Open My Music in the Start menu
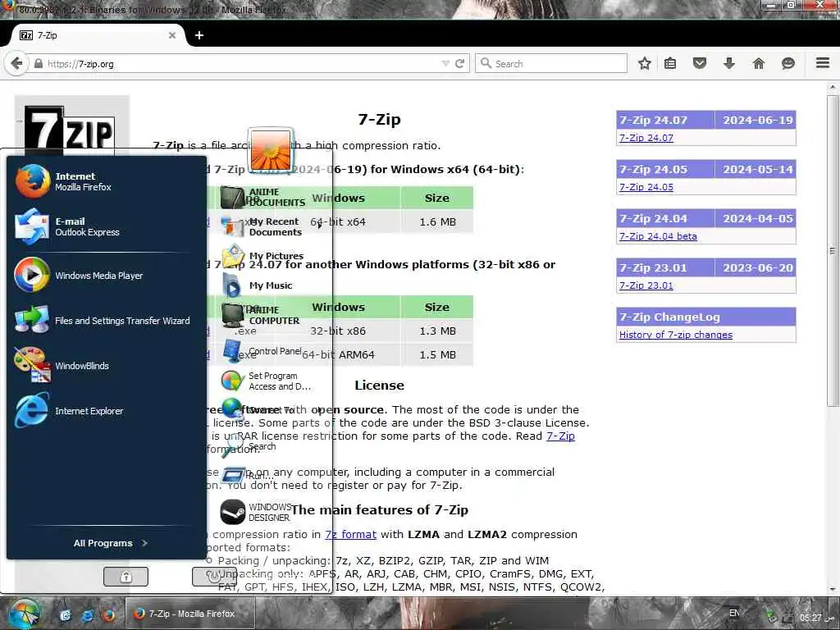The height and width of the screenshot is (630, 840). (257, 285)
